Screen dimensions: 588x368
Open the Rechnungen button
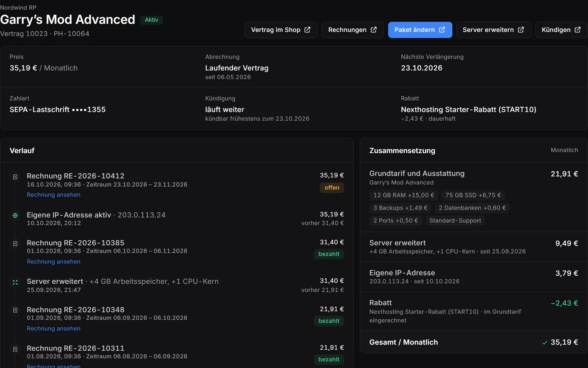(352, 30)
